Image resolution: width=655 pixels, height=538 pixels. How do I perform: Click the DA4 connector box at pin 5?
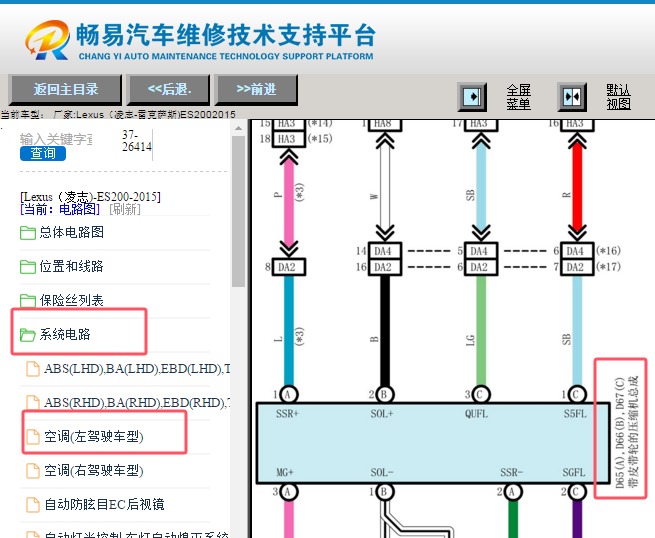[481, 251]
